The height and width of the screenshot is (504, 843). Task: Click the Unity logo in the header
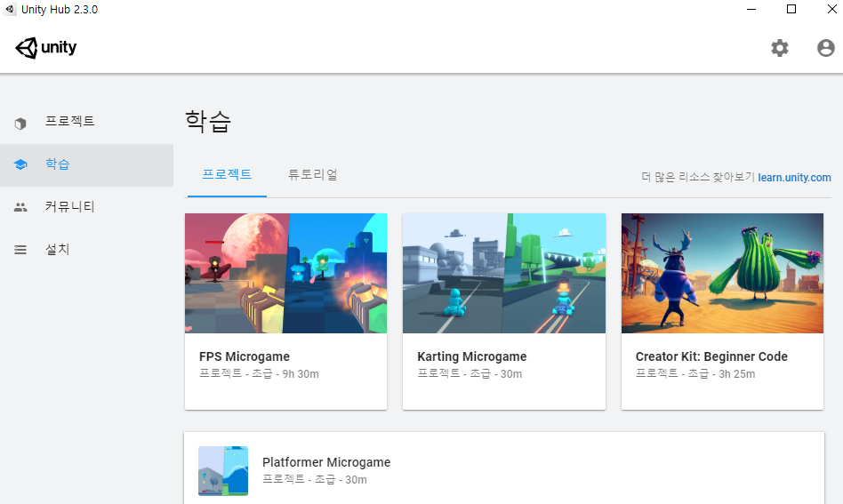click(45, 48)
